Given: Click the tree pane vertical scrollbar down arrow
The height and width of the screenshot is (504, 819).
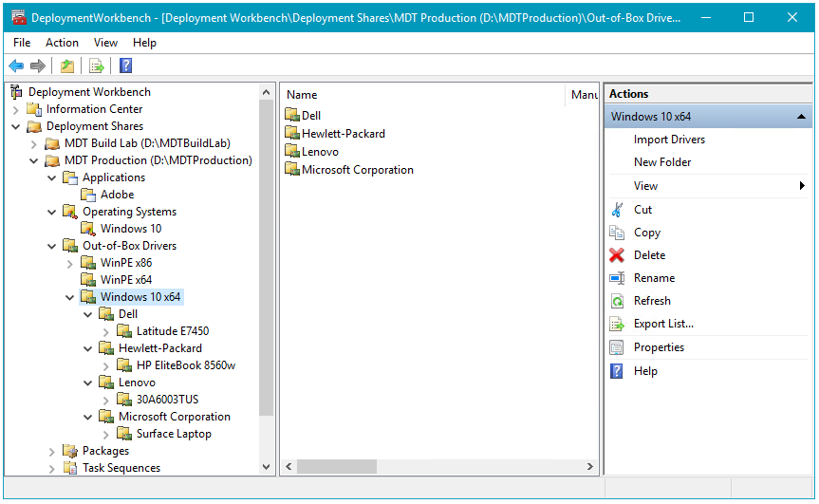Looking at the screenshot, I should click(x=266, y=467).
